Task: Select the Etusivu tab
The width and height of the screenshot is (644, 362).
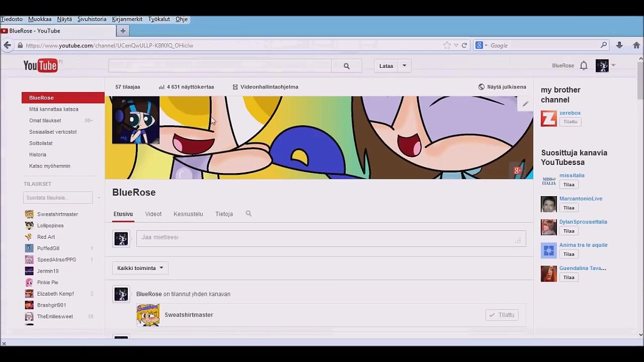Action: click(123, 214)
